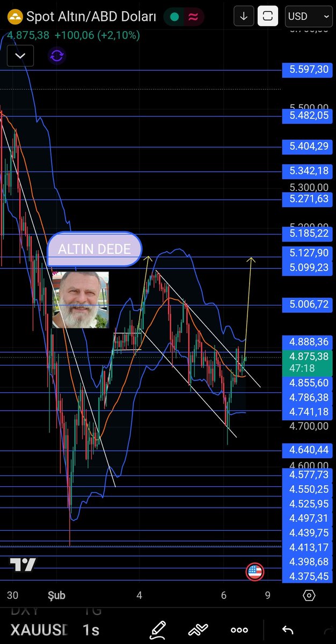Select the 4.398,68 price level label

309,562
